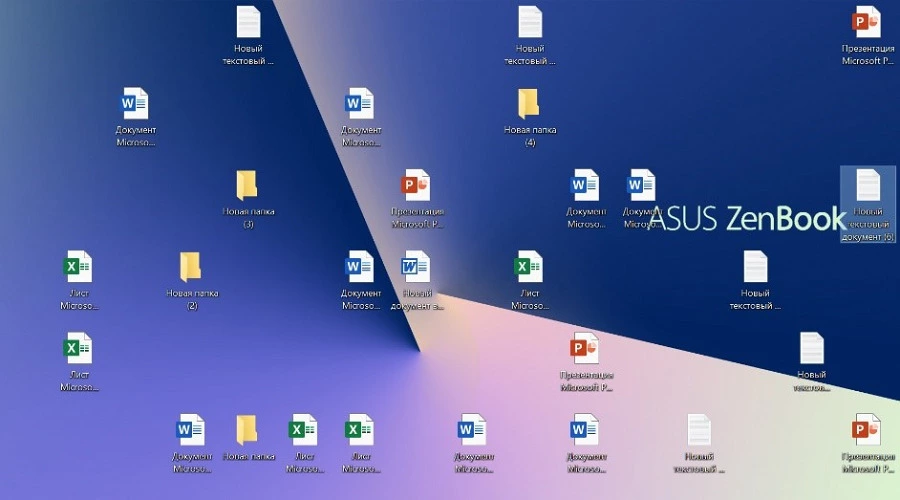Select text document directly above Новая папка (4)

click(x=529, y=36)
